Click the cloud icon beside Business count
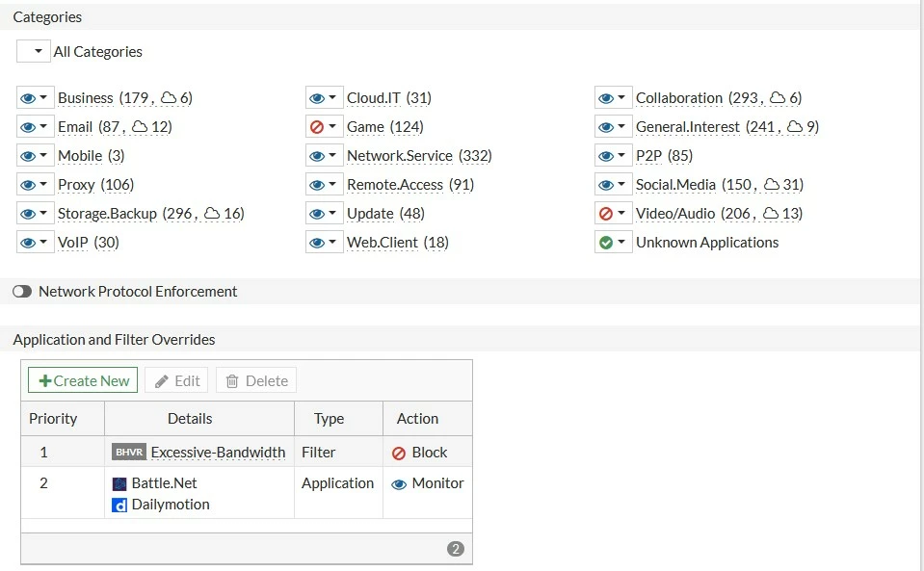This screenshot has width=924, height=571. [x=169, y=97]
